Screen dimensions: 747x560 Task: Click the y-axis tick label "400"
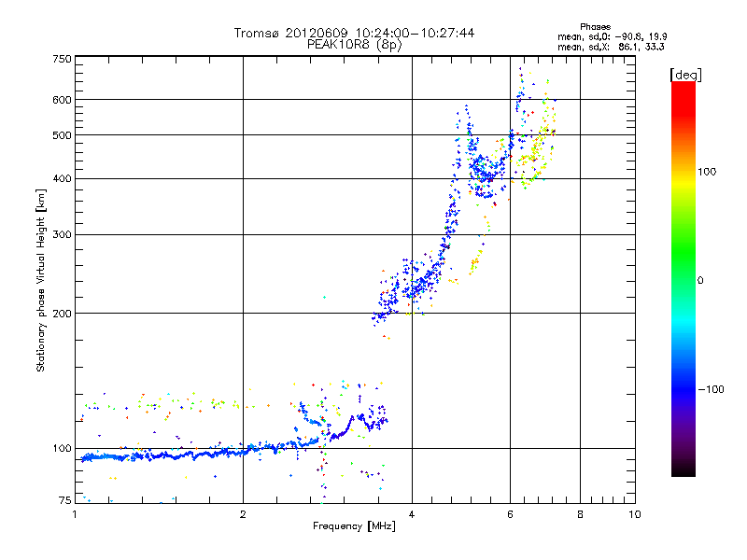point(62,179)
